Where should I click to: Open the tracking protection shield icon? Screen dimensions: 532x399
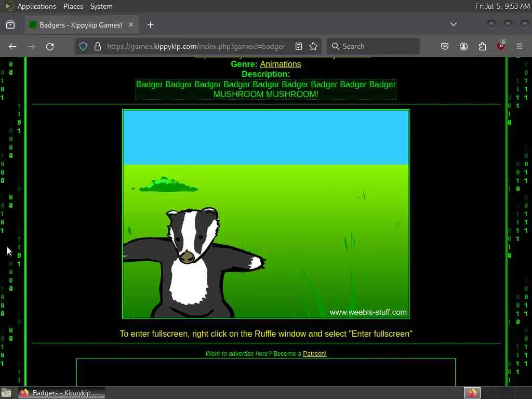click(x=83, y=46)
